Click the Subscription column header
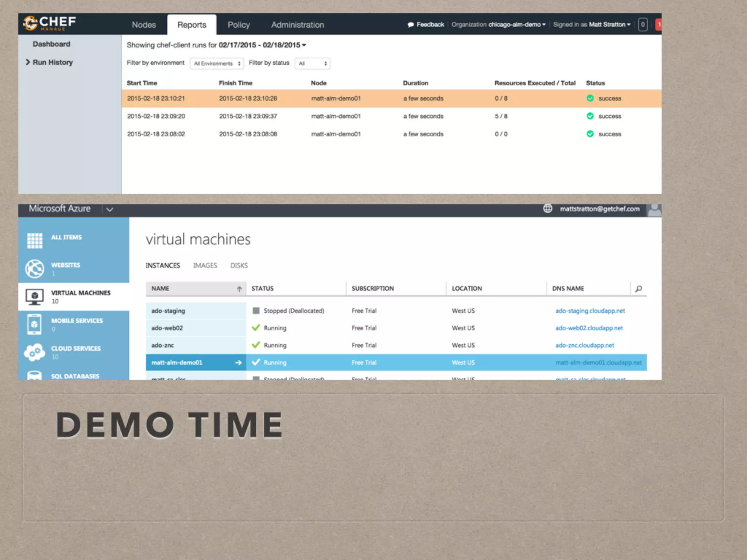747x560 pixels. click(372, 288)
